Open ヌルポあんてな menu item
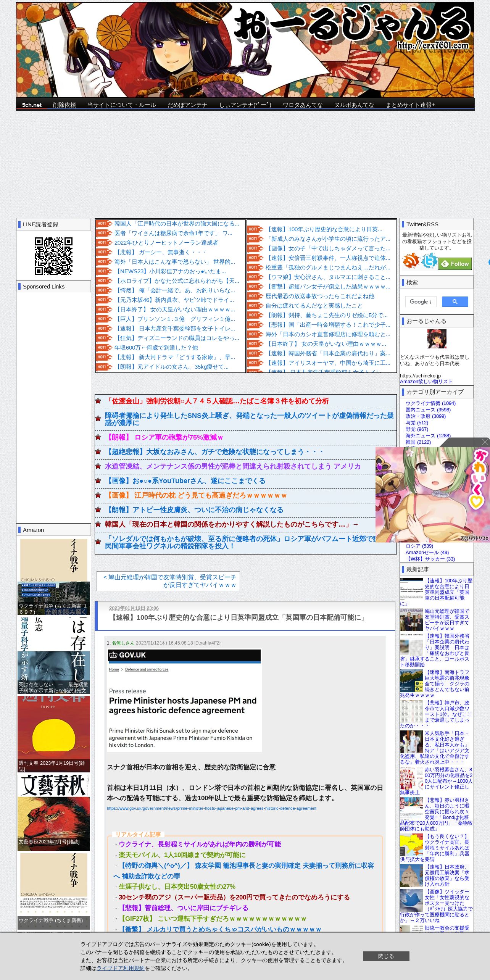The image size is (490, 980). tap(354, 105)
